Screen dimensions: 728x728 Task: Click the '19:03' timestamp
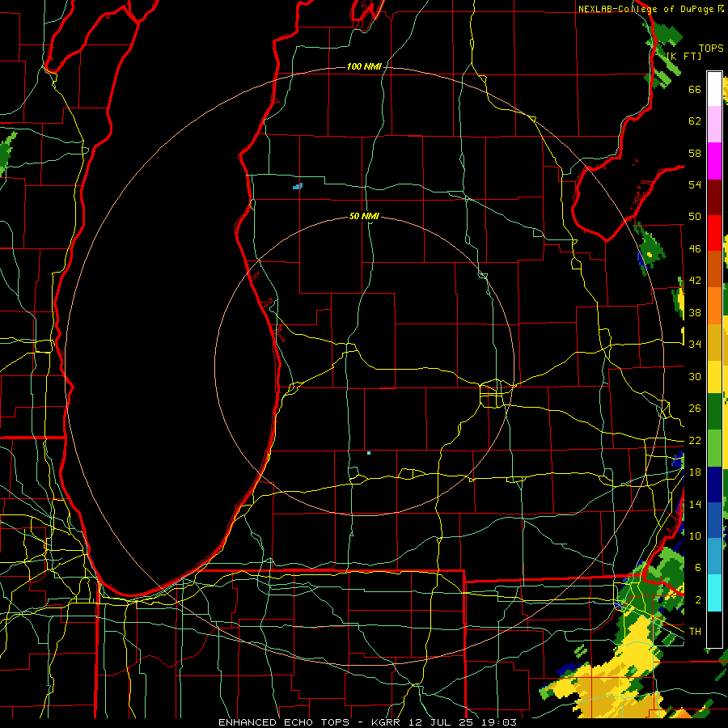point(499,722)
